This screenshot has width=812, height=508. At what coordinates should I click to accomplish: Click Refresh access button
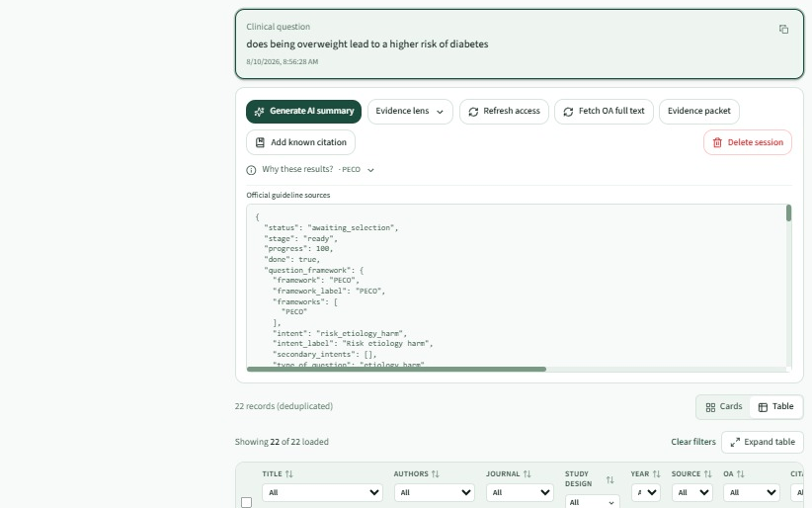(504, 112)
